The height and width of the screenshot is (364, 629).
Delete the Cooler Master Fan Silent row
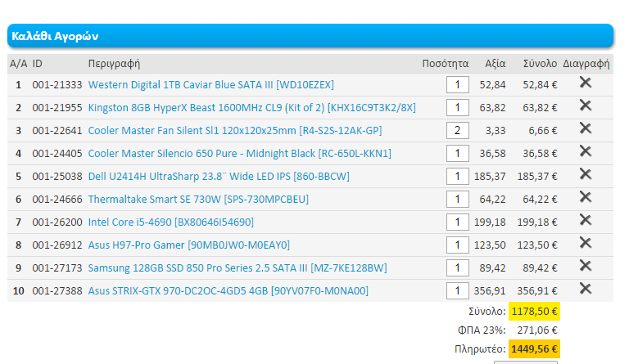coord(586,128)
